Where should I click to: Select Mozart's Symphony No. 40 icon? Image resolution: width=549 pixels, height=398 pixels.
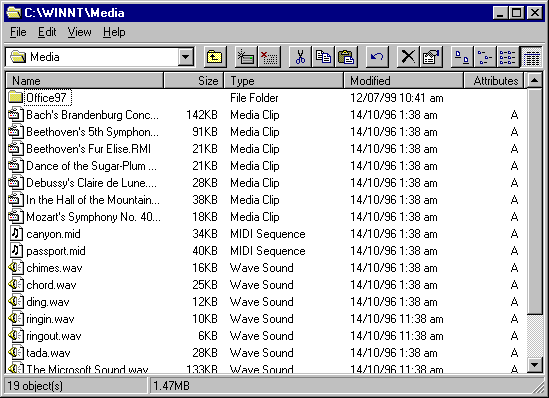(16, 217)
